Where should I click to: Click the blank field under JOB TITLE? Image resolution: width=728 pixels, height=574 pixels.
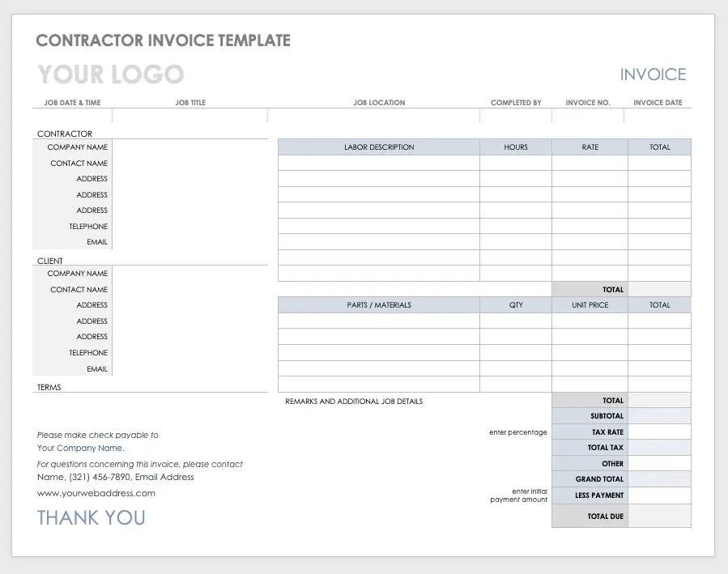pyautogui.click(x=189, y=116)
